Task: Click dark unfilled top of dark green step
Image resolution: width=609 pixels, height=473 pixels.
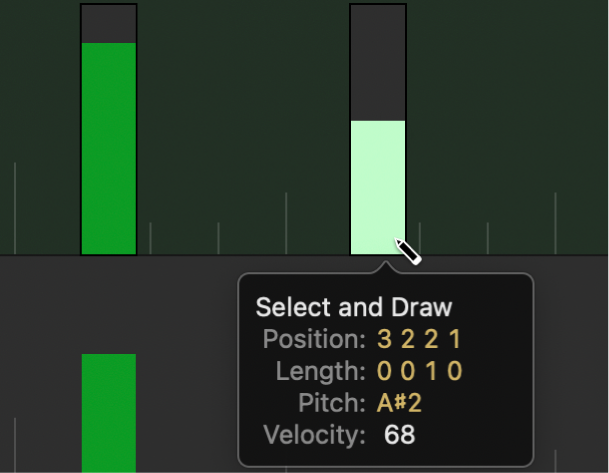Action: click(x=108, y=23)
